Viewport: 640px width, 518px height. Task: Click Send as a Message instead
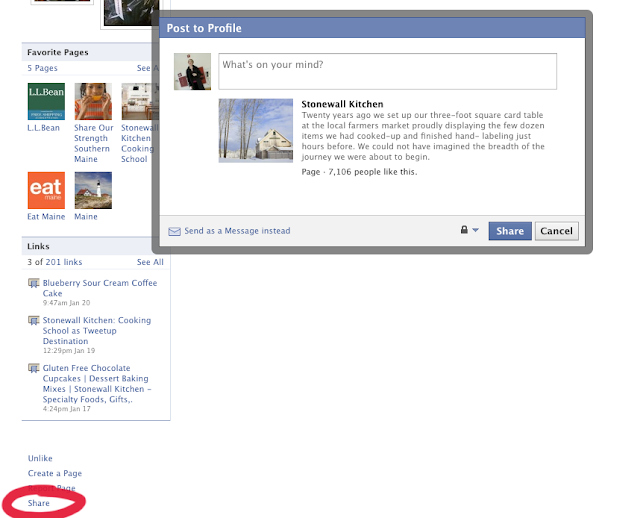(x=237, y=231)
